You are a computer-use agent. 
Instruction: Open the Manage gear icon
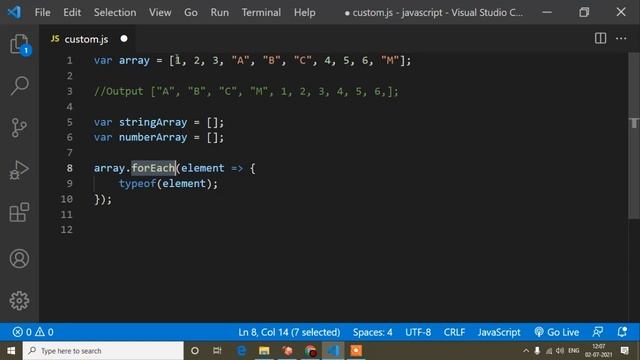click(19, 301)
